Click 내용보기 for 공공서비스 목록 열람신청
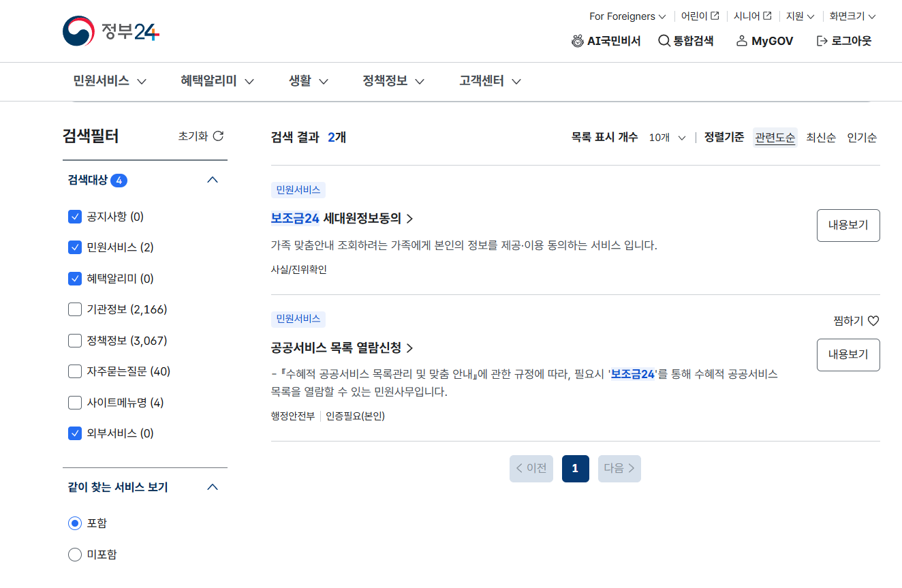Viewport: 902px width, 588px height. 848,355
